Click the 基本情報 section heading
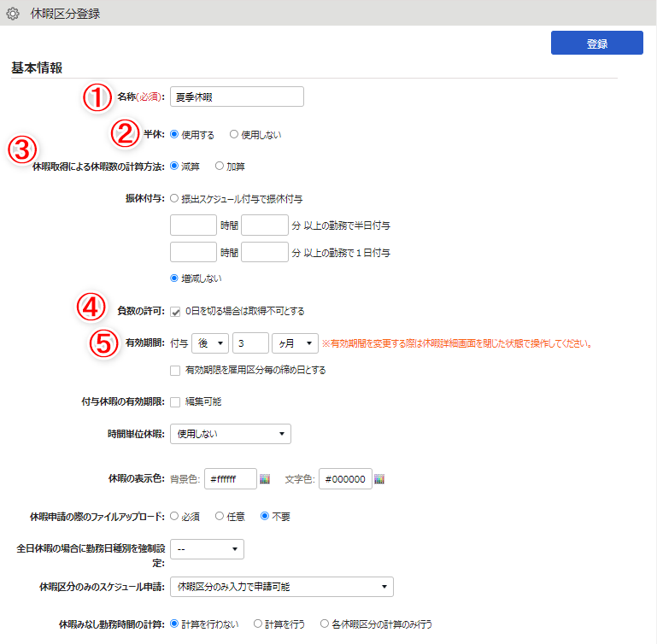This screenshot has width=657, height=644. [x=37, y=67]
